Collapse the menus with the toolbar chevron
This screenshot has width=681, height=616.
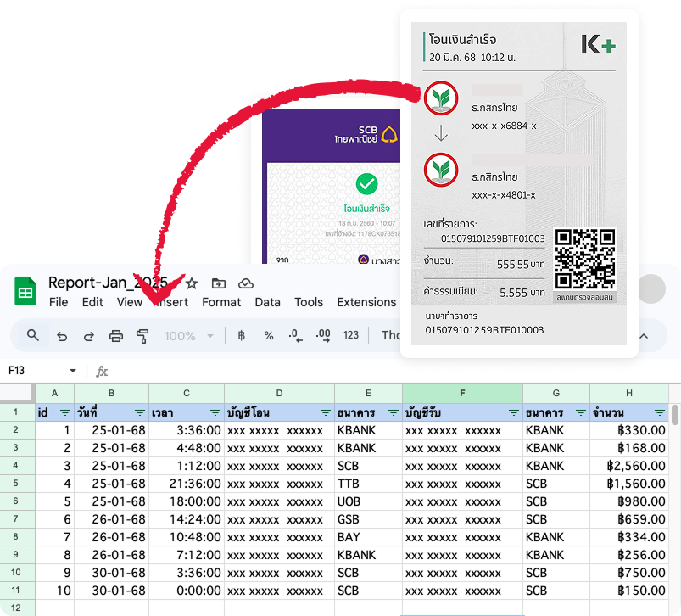pos(644,336)
